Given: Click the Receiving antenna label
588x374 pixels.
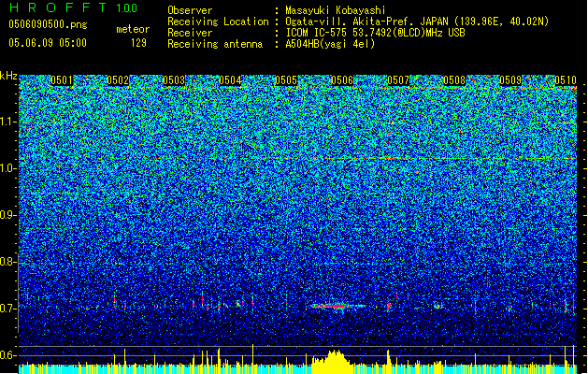Looking at the screenshot, I should 215,44.
